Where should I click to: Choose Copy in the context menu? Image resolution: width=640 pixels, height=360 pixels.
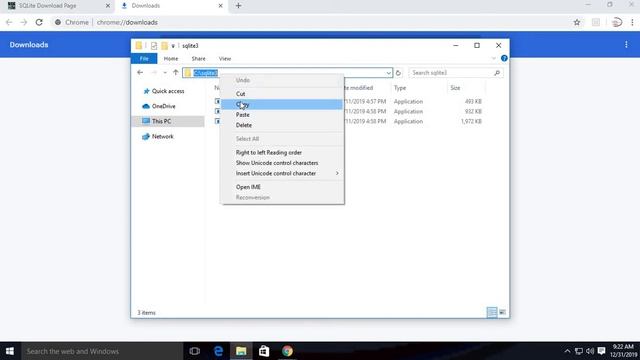point(282,104)
